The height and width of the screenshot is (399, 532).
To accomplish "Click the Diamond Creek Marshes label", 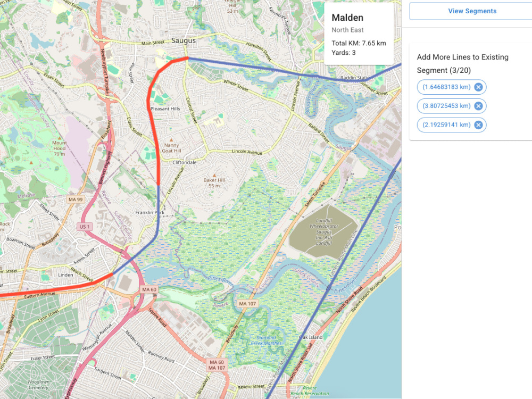I will [267, 340].
